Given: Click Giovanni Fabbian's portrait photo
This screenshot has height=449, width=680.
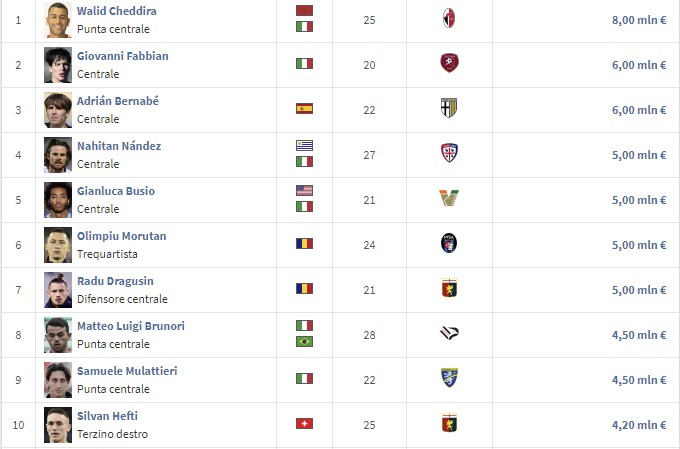Looking at the screenshot, I should tap(58, 64).
